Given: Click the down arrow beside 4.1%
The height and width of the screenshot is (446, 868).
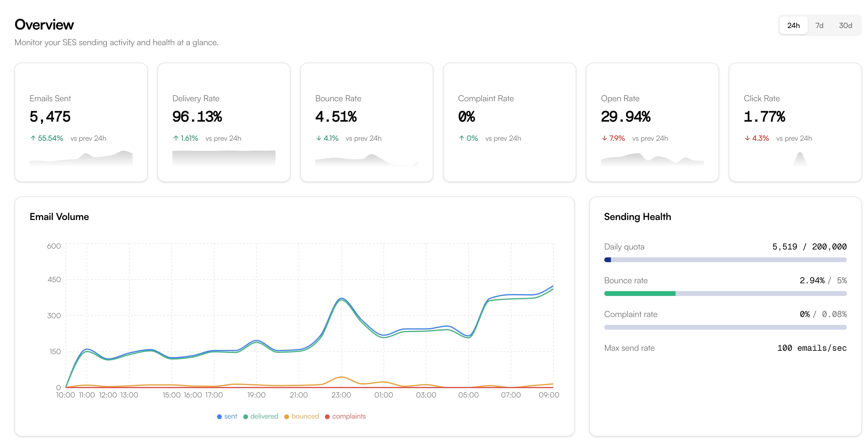Looking at the screenshot, I should pyautogui.click(x=319, y=138).
